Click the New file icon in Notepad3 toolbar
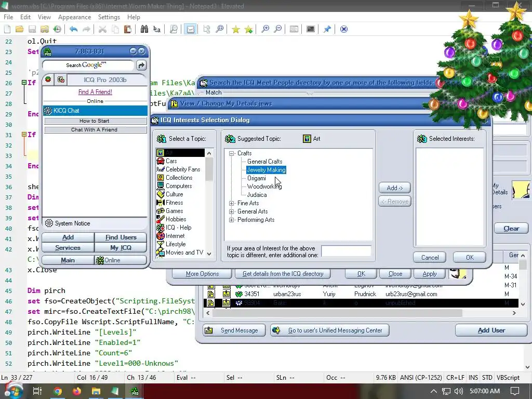The height and width of the screenshot is (399, 532). click(7, 29)
